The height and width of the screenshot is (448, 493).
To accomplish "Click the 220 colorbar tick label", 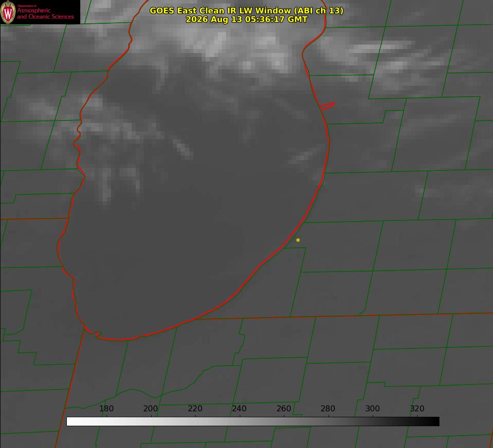I will click(195, 408).
